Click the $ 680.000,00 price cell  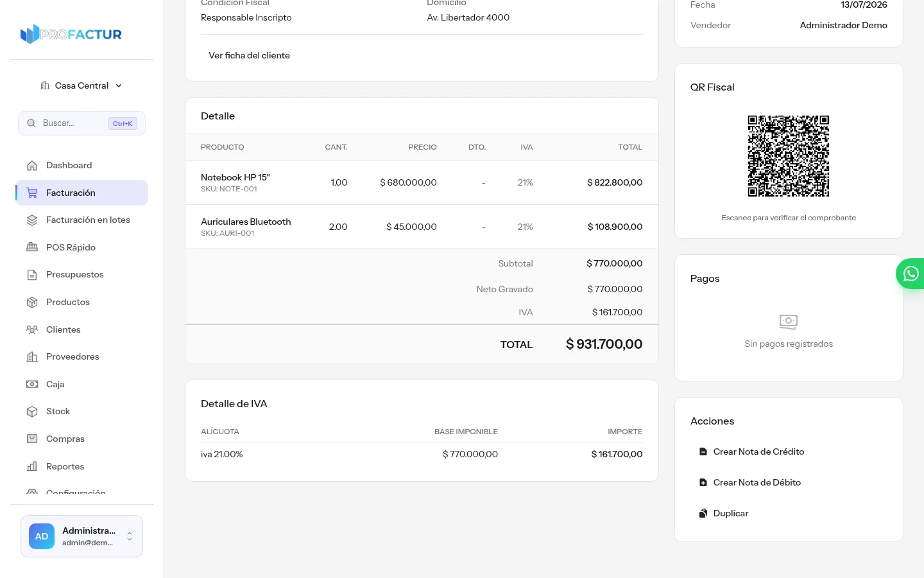pyautogui.click(x=408, y=182)
